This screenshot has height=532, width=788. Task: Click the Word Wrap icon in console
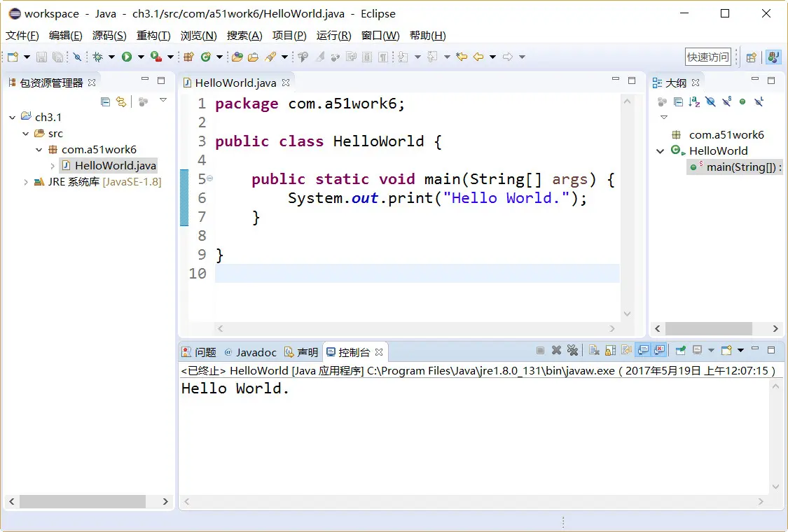pos(626,350)
